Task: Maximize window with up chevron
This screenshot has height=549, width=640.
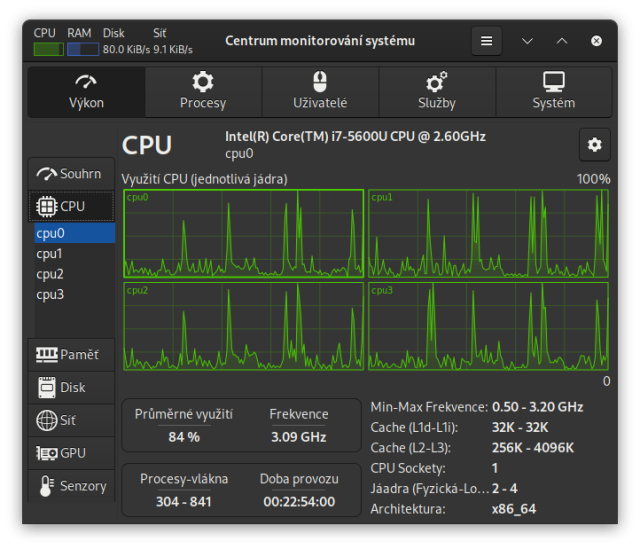Action: (562, 41)
